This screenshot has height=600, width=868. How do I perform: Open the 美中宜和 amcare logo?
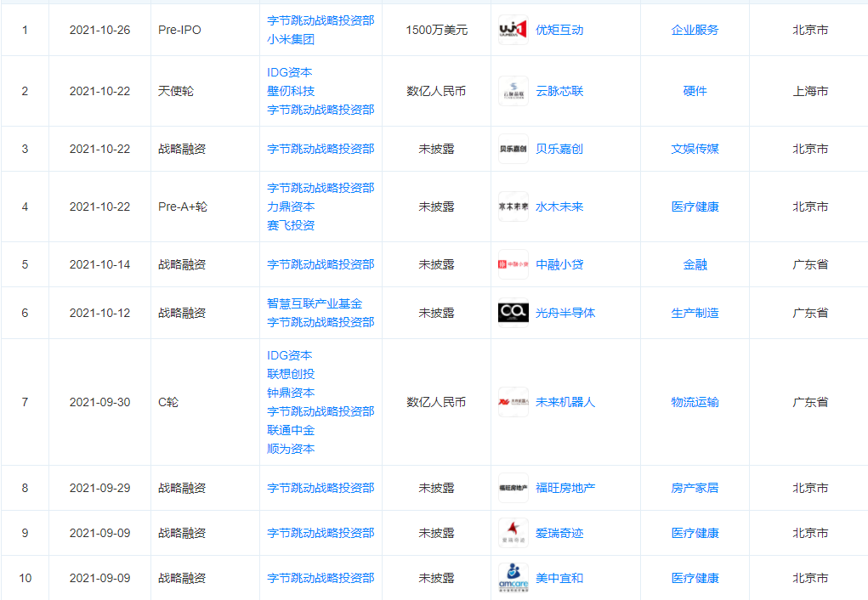coord(513,578)
